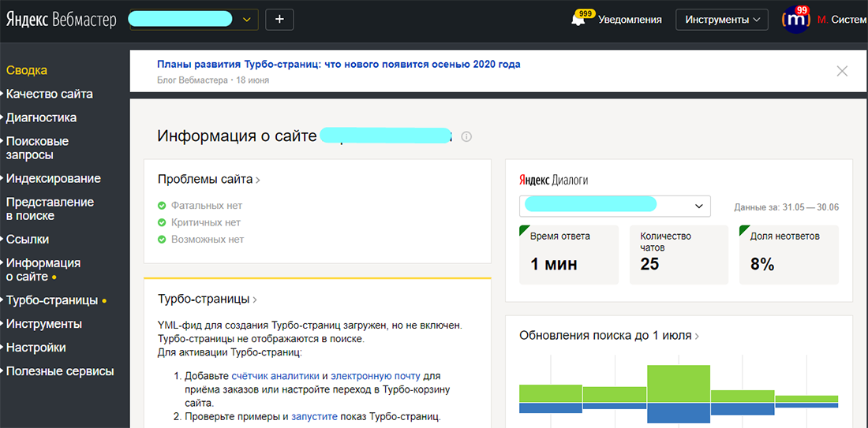Follow the счётчик аналитики link
This screenshot has height=428, width=868.
[275, 376]
